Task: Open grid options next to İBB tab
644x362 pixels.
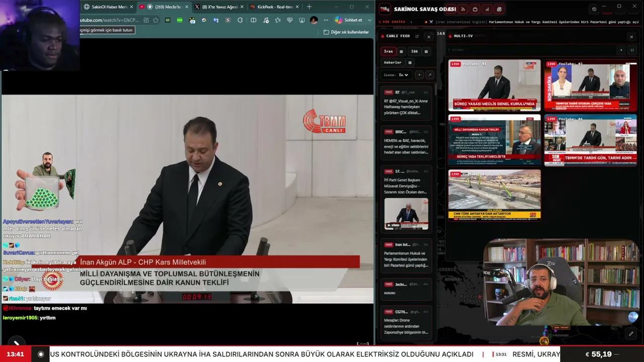Action: pos(426,51)
